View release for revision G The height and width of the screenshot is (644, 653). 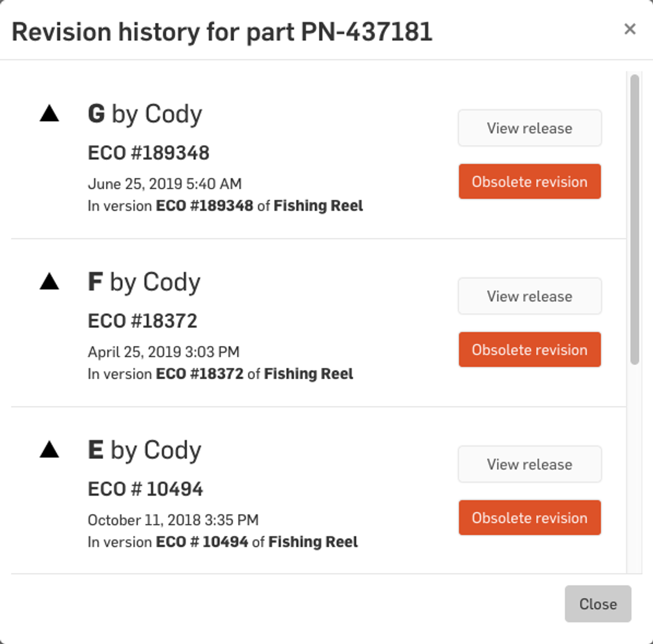pos(529,128)
